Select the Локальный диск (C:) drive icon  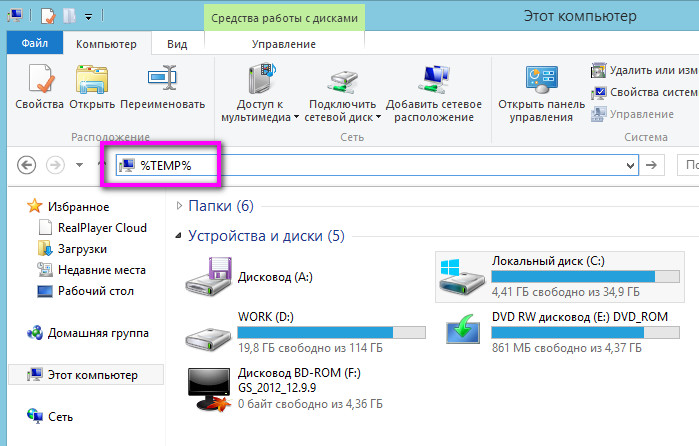pos(462,277)
